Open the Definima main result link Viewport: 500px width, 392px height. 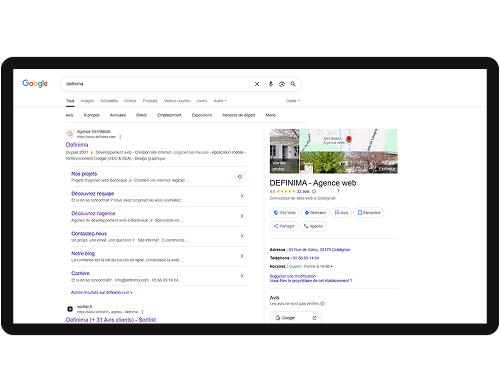(77, 145)
